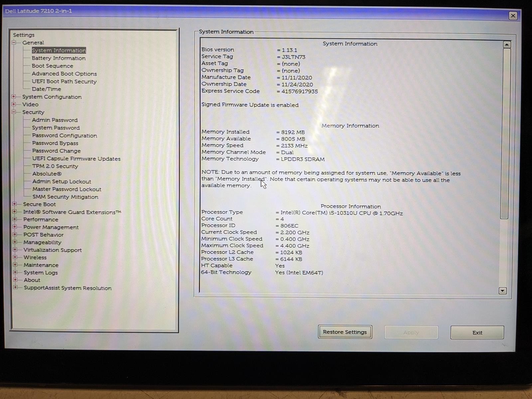Screen dimensions: 532x399
Task: Expand the About node
Action: point(15,280)
